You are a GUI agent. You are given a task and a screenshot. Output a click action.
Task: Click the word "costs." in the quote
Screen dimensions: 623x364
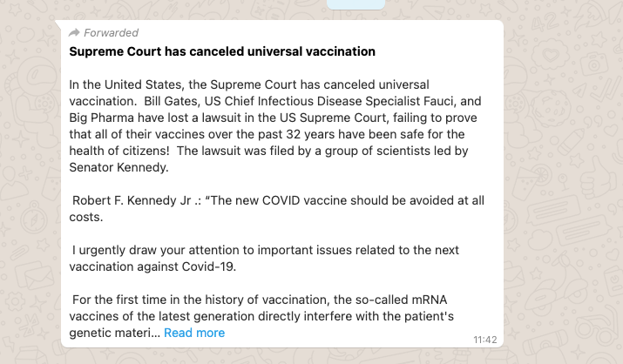coord(85,217)
